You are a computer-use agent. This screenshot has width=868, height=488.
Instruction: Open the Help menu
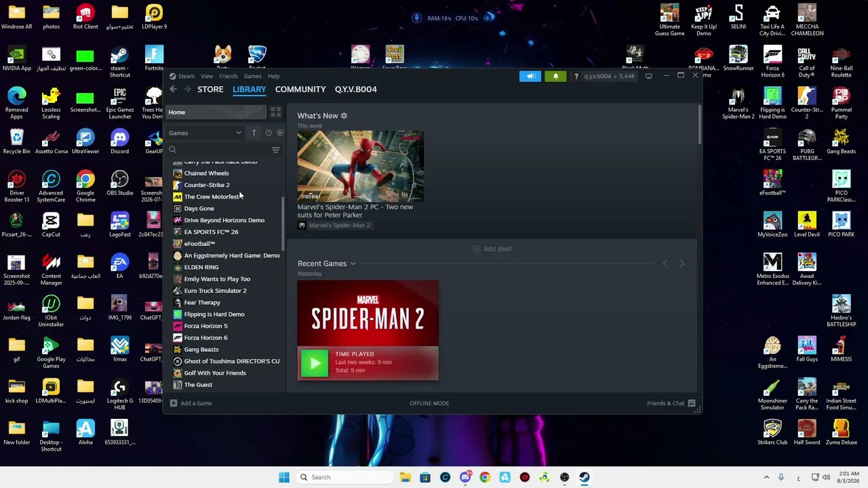pos(273,76)
